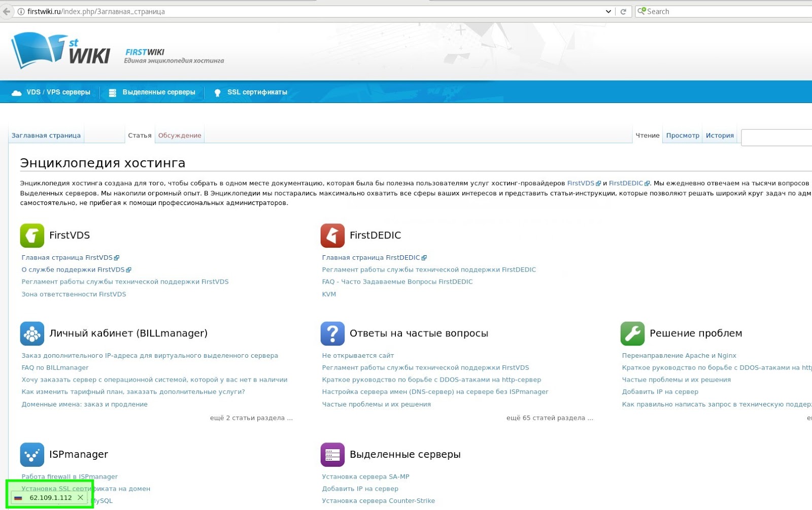
Task: Open Установка сервера SA-MP link
Action: (x=365, y=477)
